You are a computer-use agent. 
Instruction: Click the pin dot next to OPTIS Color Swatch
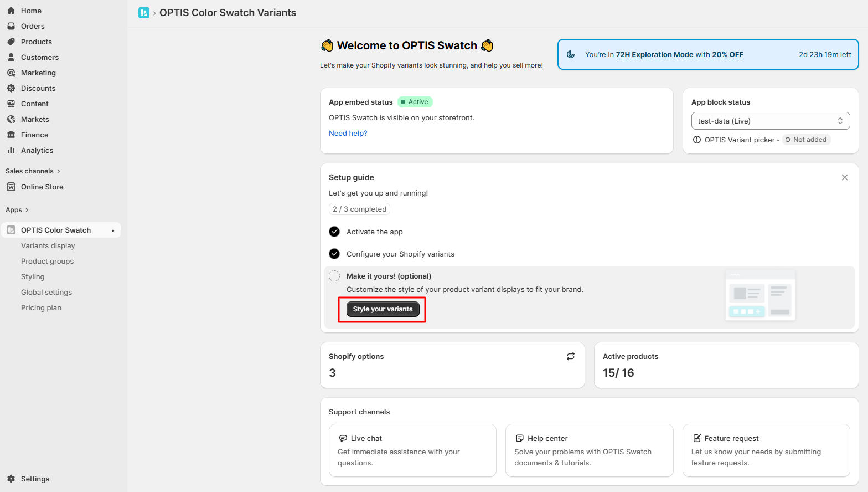[x=113, y=230]
